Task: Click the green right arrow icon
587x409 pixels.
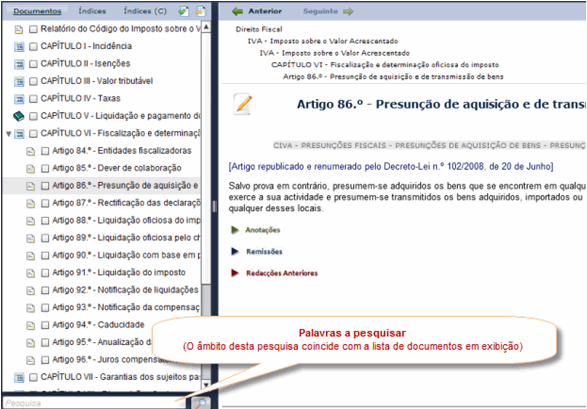Action: coord(348,12)
